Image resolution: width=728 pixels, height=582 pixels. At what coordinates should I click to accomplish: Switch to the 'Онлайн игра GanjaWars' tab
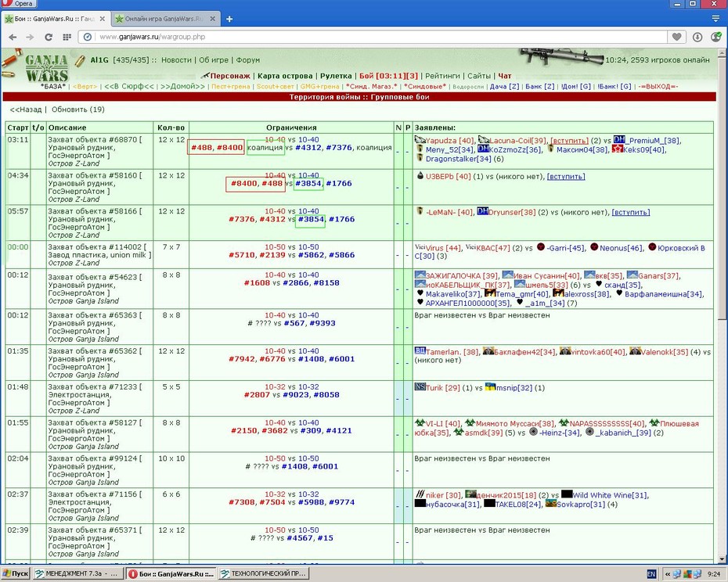tap(164, 19)
